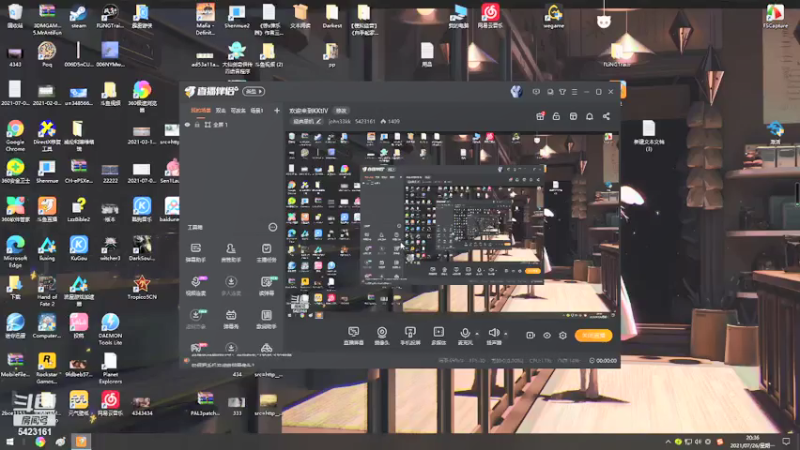Open the tool with green scan badge
800x450 pixels.
(x=266, y=286)
